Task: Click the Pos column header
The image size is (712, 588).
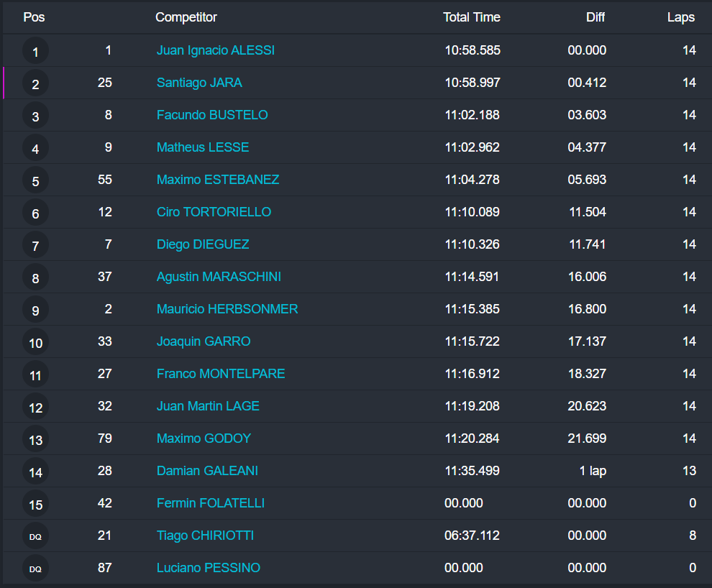Action: [34, 17]
